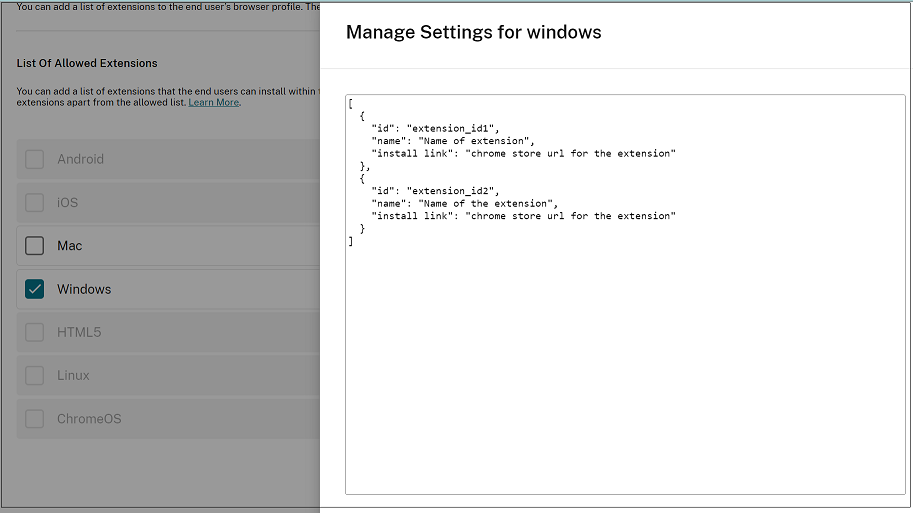Click the "Mac" platform label

69,246
